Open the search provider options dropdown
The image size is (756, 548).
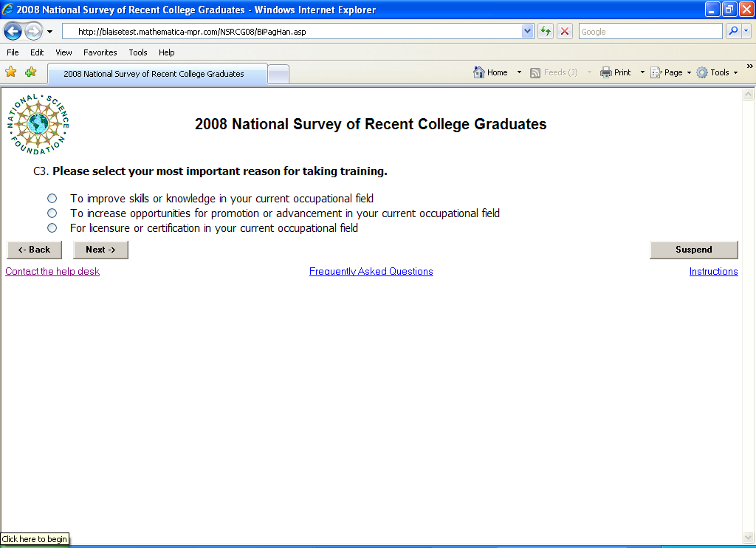click(x=746, y=31)
